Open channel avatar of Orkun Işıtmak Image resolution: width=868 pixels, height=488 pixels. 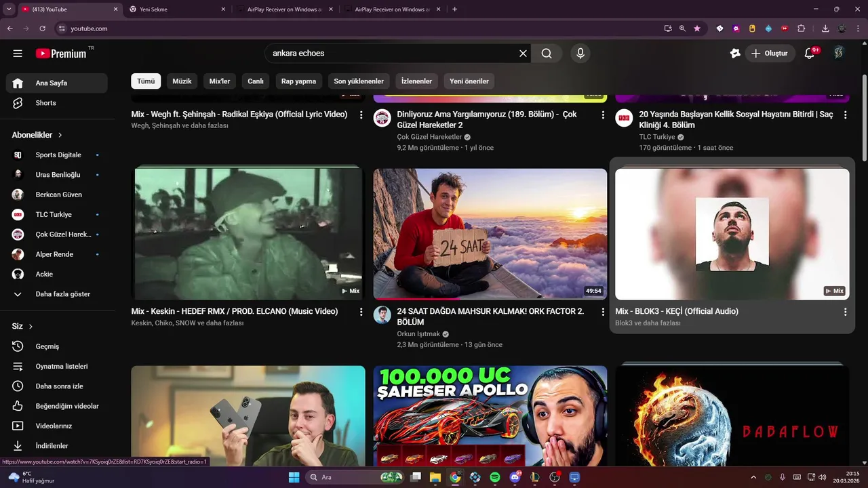(382, 314)
